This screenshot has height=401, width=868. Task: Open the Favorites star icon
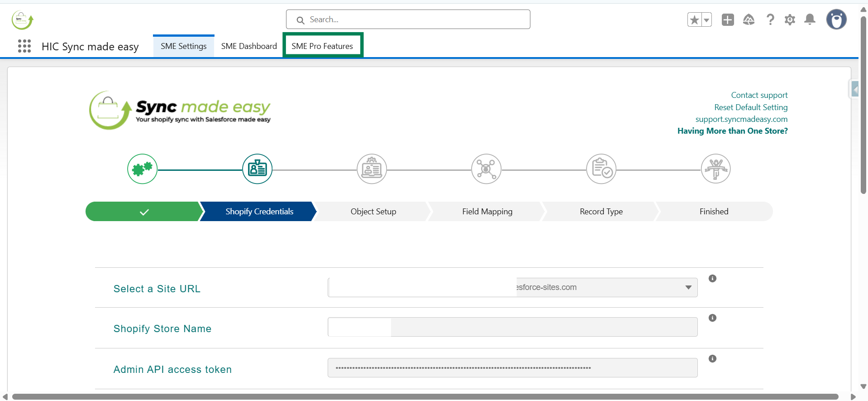pos(694,20)
